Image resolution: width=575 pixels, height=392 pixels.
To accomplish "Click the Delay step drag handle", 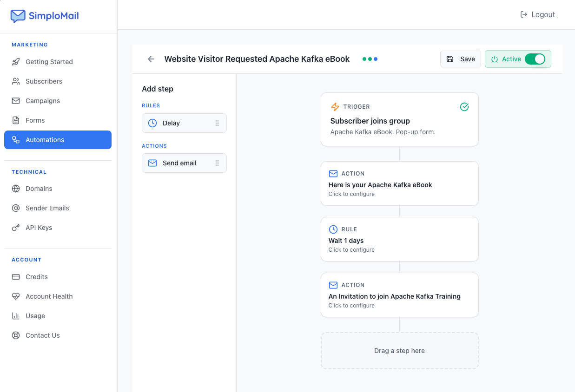I will pos(217,123).
